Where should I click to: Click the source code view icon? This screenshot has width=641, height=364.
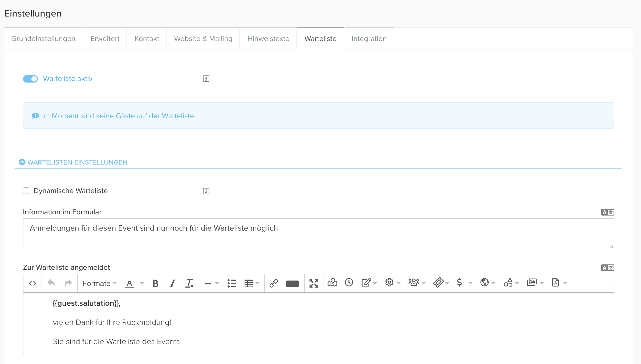(x=33, y=283)
